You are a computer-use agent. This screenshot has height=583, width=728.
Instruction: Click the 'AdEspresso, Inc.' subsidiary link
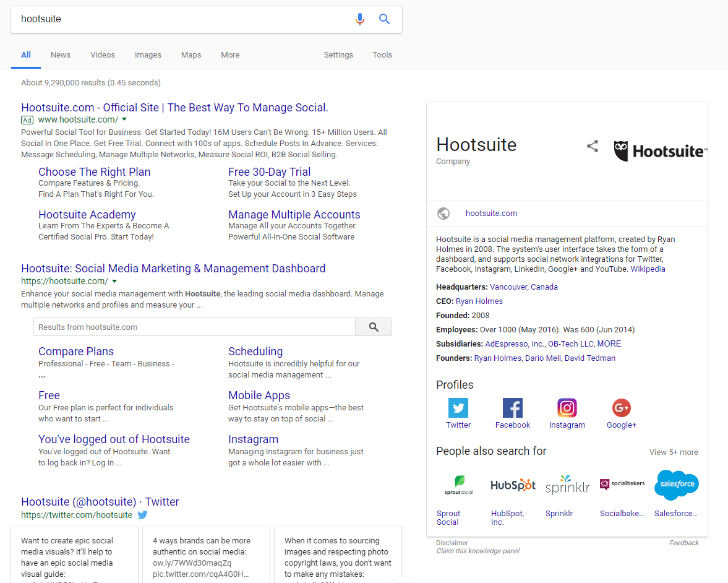[515, 343]
